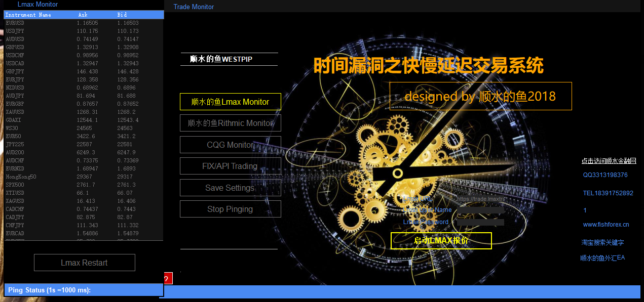The height and width of the screenshot is (302, 644).
Task: Select the AUD200 row
Action: [x=84, y=152]
